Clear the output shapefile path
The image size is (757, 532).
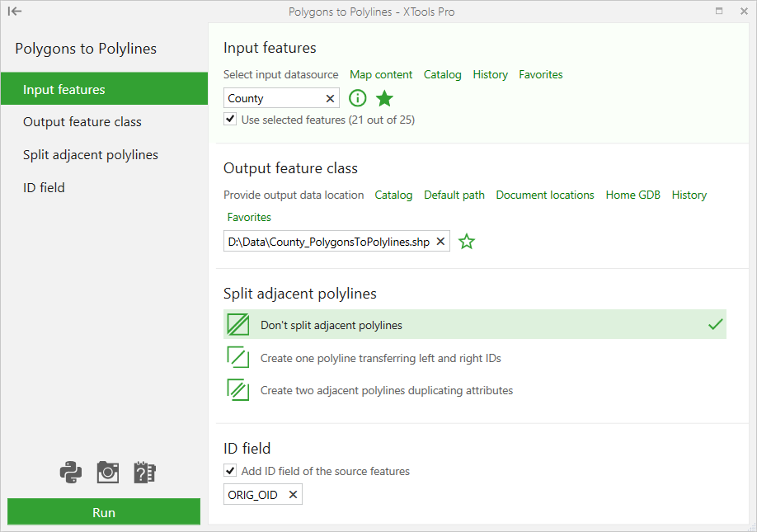[440, 242]
